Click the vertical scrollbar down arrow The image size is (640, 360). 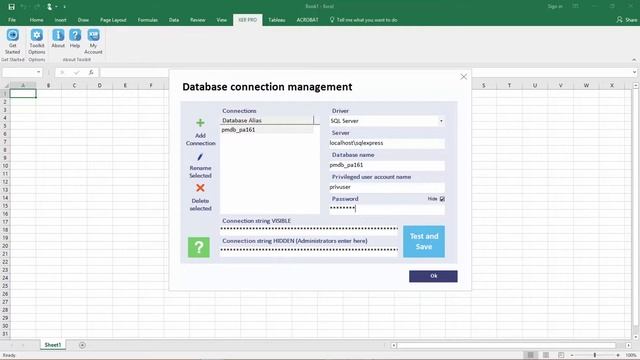click(x=636, y=337)
